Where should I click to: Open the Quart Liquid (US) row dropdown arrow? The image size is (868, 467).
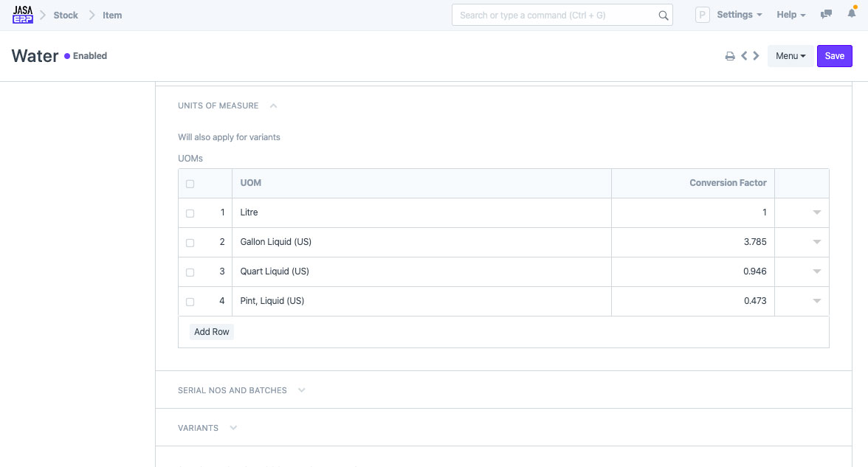tap(816, 271)
